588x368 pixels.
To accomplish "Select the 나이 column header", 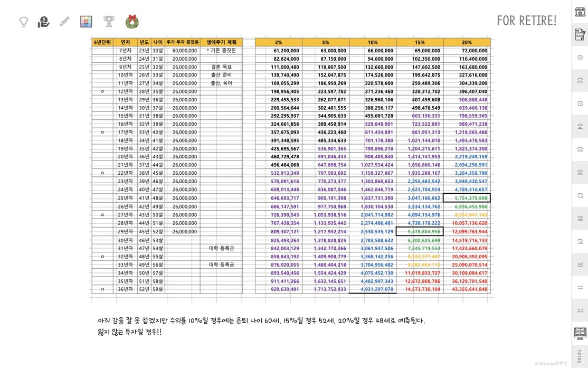I will tap(158, 42).
